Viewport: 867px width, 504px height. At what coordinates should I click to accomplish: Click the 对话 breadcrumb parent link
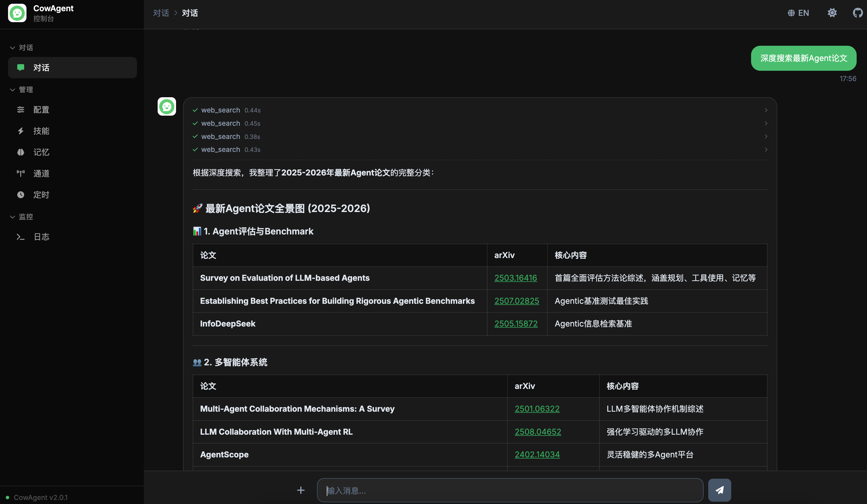(x=161, y=13)
